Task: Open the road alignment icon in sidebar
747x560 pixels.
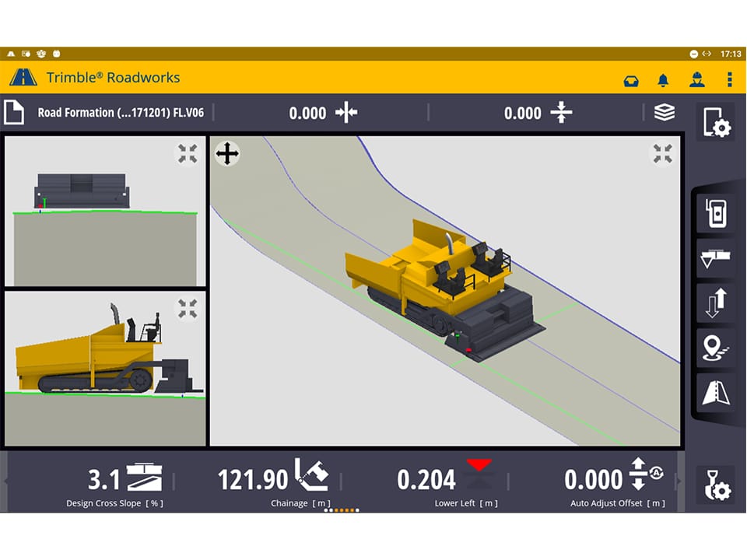Action: click(716, 392)
